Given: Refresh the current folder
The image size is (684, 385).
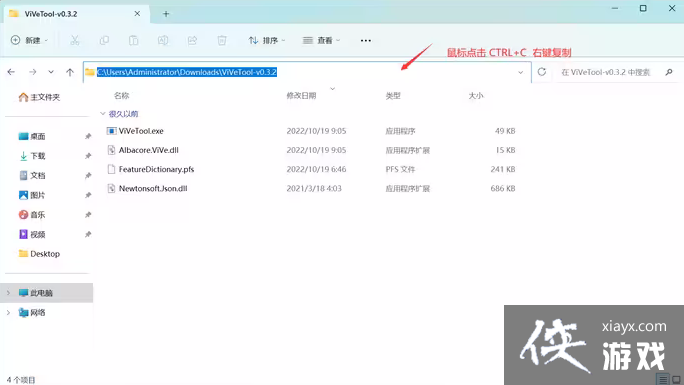Looking at the screenshot, I should 542,72.
